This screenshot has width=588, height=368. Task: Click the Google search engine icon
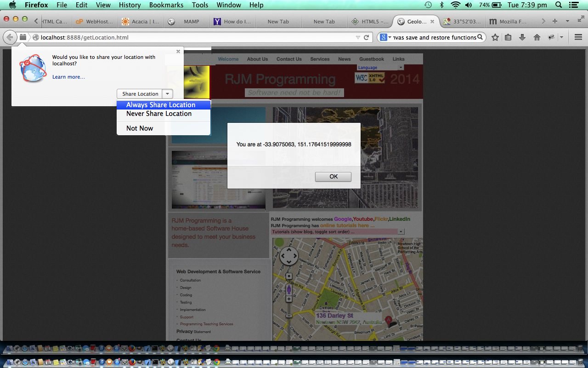383,37
